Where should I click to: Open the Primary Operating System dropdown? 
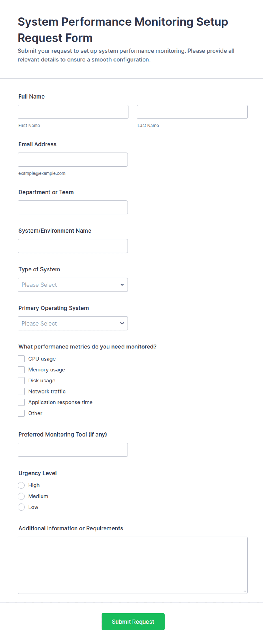click(x=73, y=323)
